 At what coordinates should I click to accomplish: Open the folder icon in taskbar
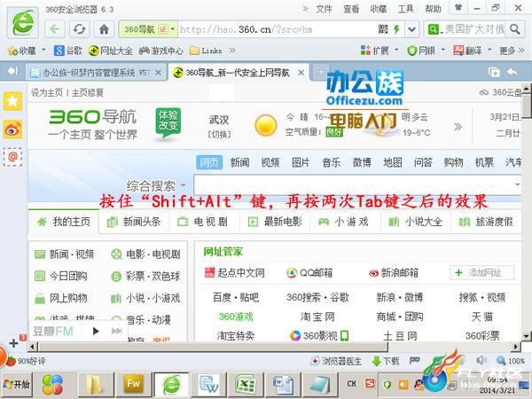[97, 384]
